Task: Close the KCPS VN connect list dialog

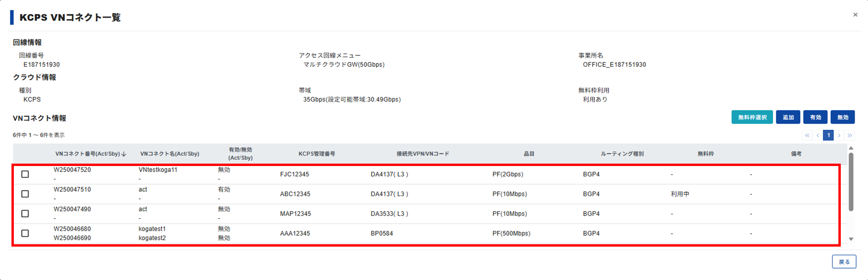Action: [x=855, y=15]
